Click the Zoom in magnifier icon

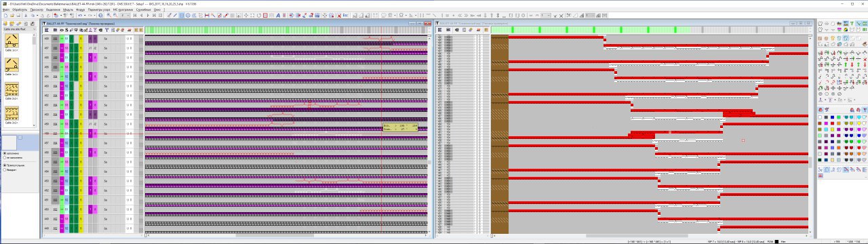click(x=109, y=16)
